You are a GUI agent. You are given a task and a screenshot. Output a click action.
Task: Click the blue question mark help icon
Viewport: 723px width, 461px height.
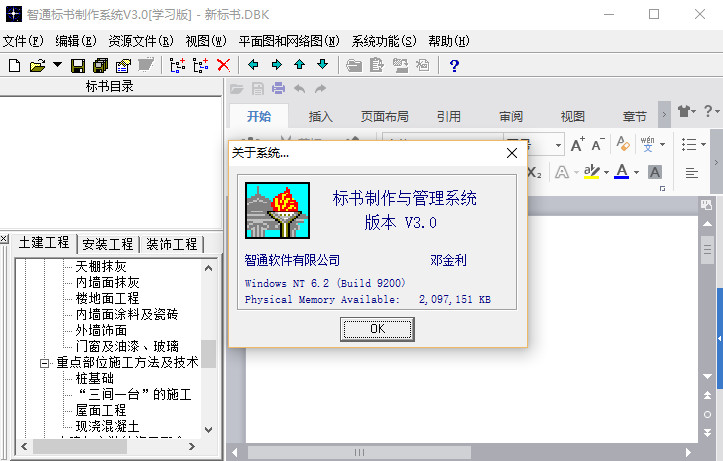pos(454,65)
